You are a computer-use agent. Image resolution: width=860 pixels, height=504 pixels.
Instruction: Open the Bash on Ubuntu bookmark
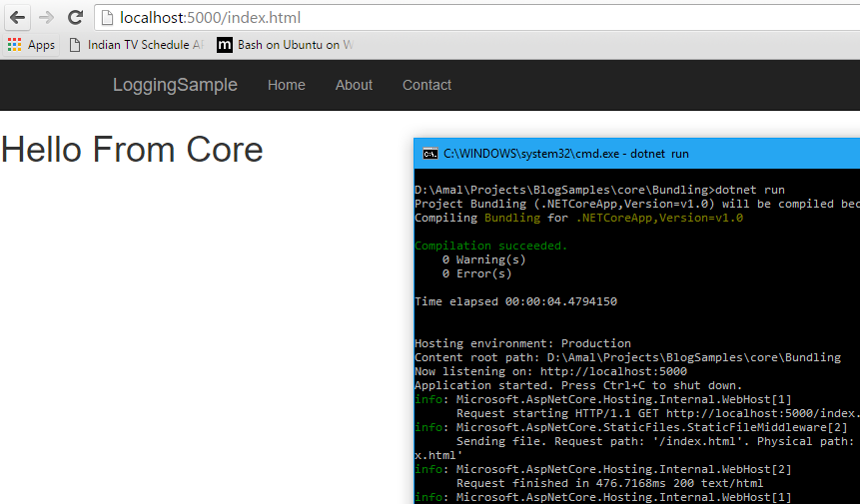click(x=285, y=45)
